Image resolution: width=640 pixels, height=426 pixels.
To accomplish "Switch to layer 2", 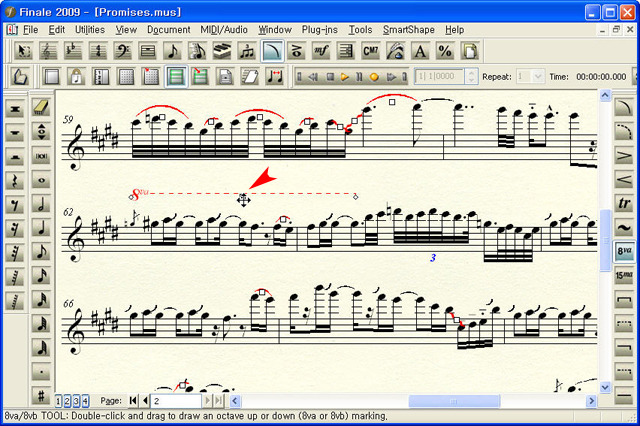I will (x=67, y=401).
